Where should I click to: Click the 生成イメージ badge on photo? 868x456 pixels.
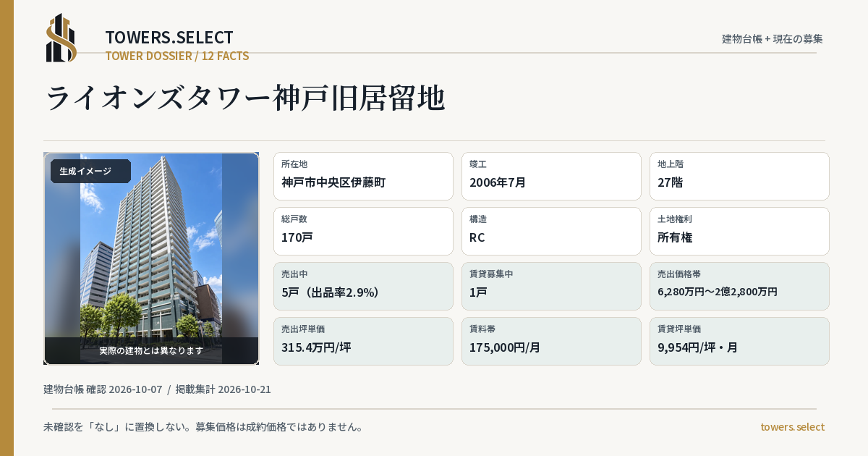click(x=90, y=172)
